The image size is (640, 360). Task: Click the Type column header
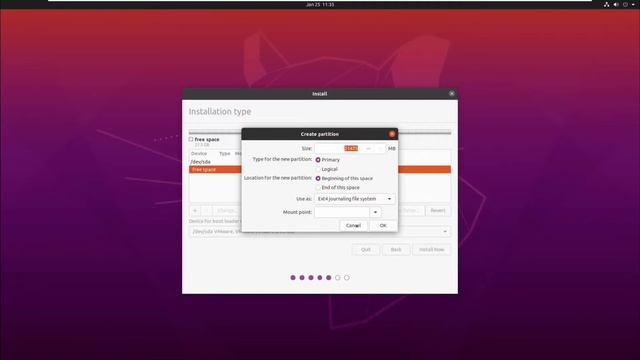224,153
